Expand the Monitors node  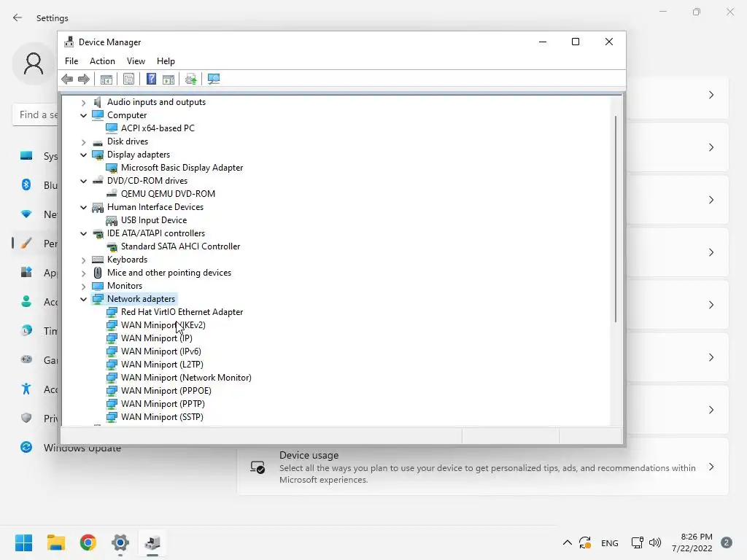click(83, 286)
